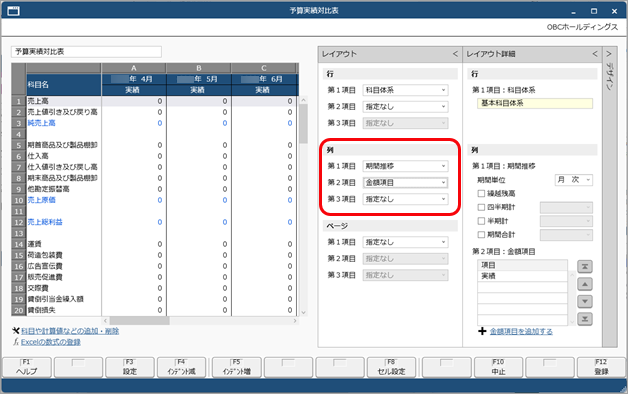Open the 列 第2項目 金額項目 dropdown

point(405,183)
